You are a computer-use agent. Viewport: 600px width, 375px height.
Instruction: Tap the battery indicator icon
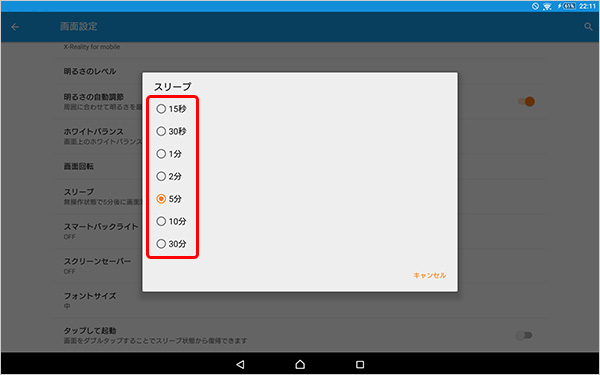pos(568,6)
